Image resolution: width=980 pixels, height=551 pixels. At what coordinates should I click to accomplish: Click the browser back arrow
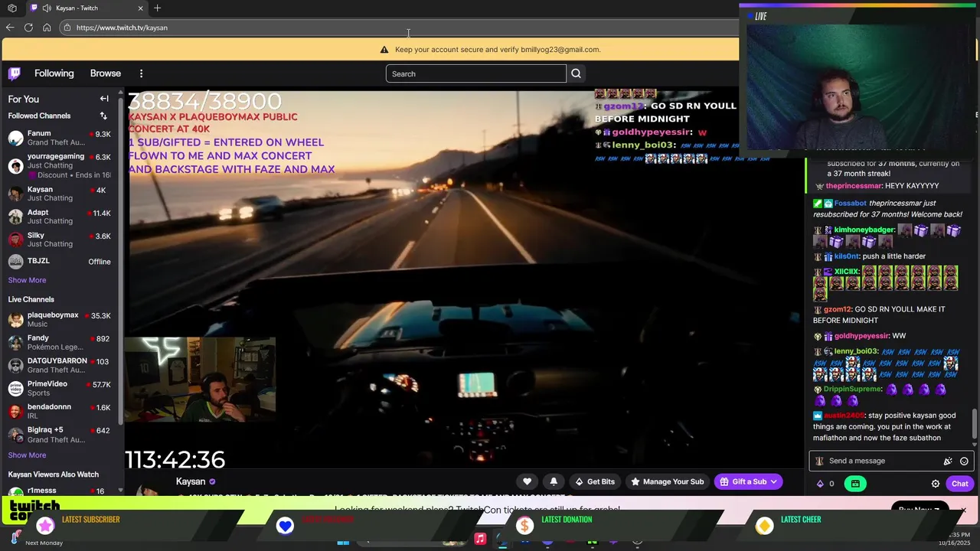tap(10, 28)
